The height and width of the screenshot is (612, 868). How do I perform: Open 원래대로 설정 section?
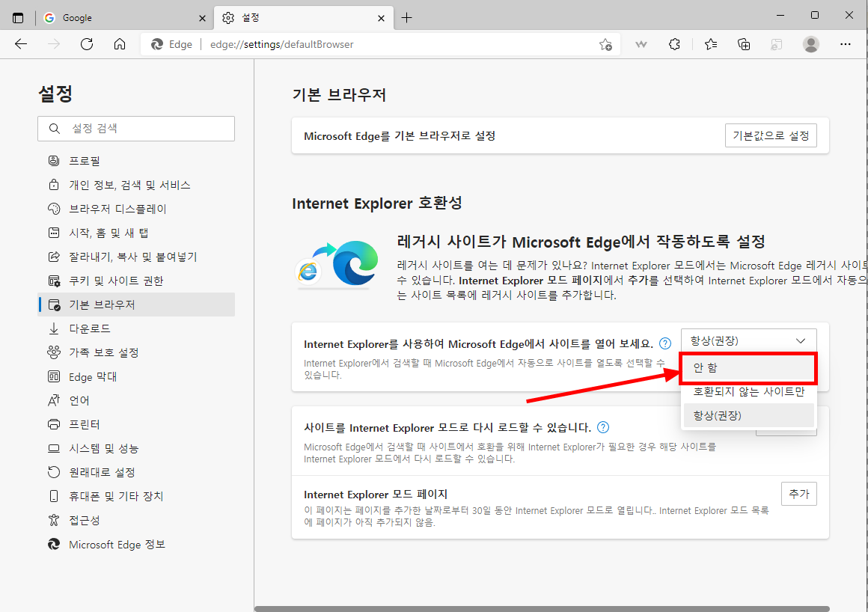coord(136,473)
